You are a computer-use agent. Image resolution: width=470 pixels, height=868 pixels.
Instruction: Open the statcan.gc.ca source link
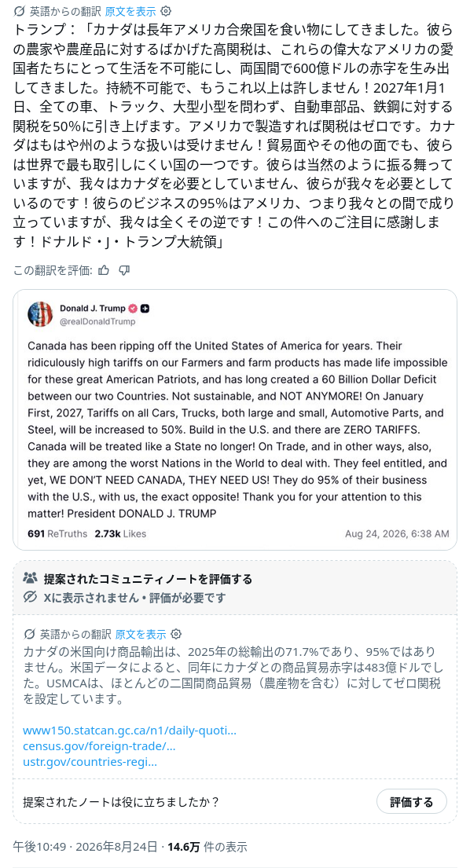click(130, 731)
